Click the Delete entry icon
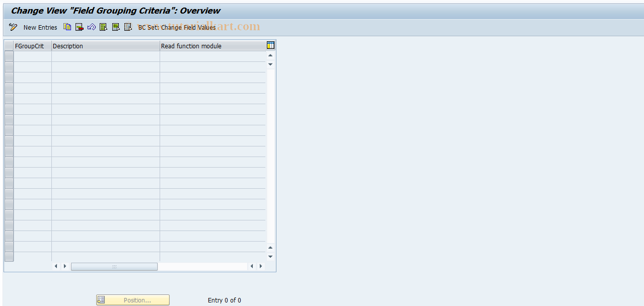Image resolution: width=644 pixels, height=306 pixels. (x=80, y=27)
